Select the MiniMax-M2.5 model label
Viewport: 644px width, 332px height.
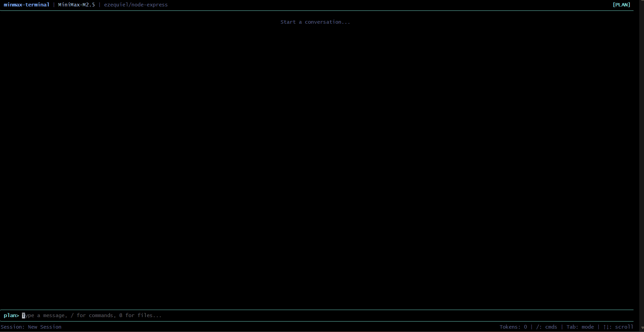tap(76, 5)
